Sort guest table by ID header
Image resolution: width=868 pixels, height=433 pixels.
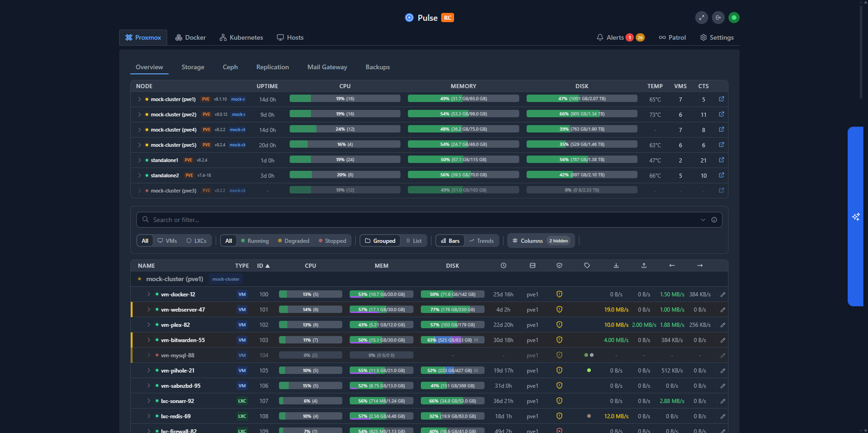pyautogui.click(x=263, y=266)
